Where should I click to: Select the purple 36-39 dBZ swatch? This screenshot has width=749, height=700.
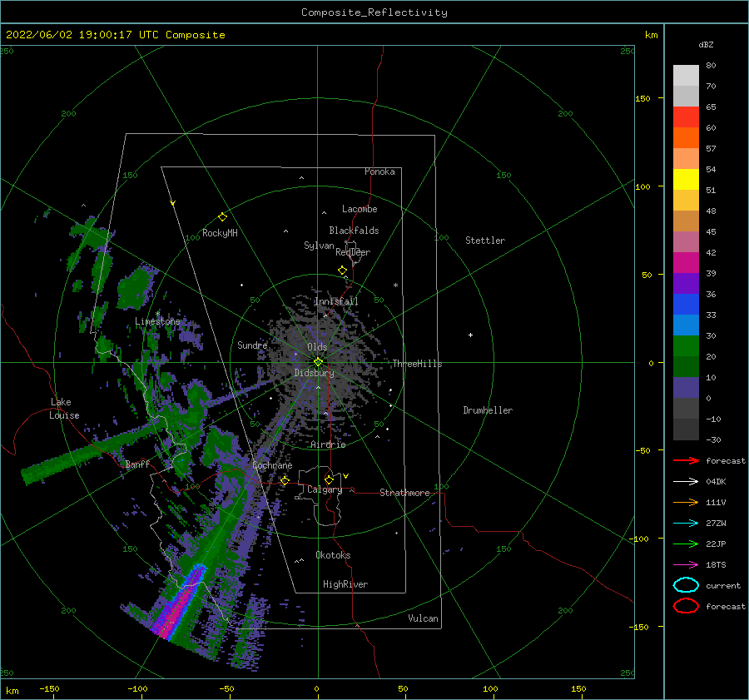point(686,283)
